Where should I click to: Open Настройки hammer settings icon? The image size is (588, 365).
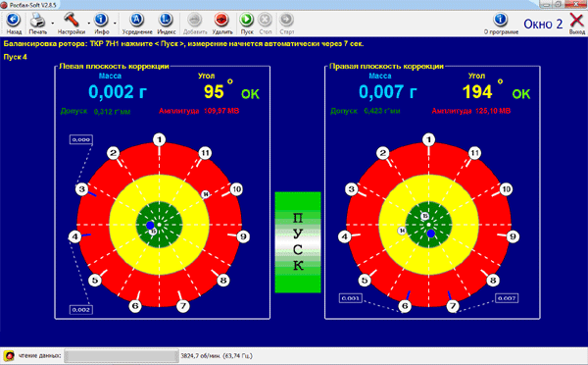point(72,23)
